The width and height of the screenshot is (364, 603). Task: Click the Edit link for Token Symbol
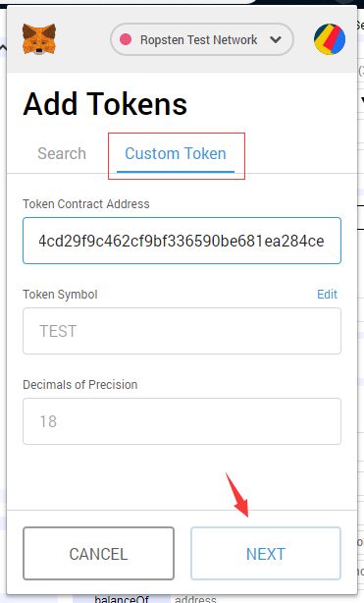tap(327, 295)
